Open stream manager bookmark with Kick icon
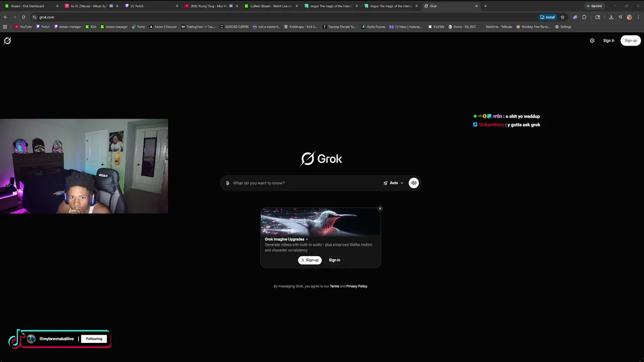 [x=114, y=27]
